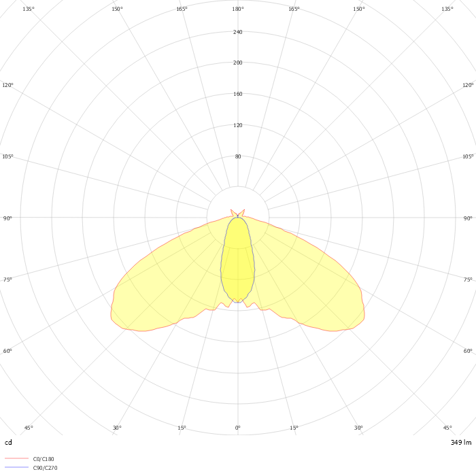Click the "200" intensity scale label
Image resolution: width=476 pixels, height=476 pixels.
238,63
